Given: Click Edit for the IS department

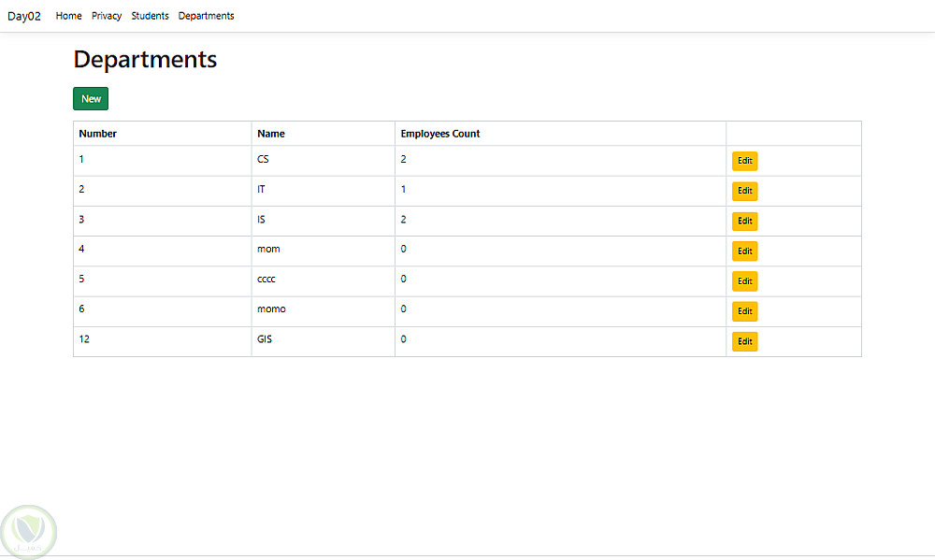Looking at the screenshot, I should coord(744,221).
